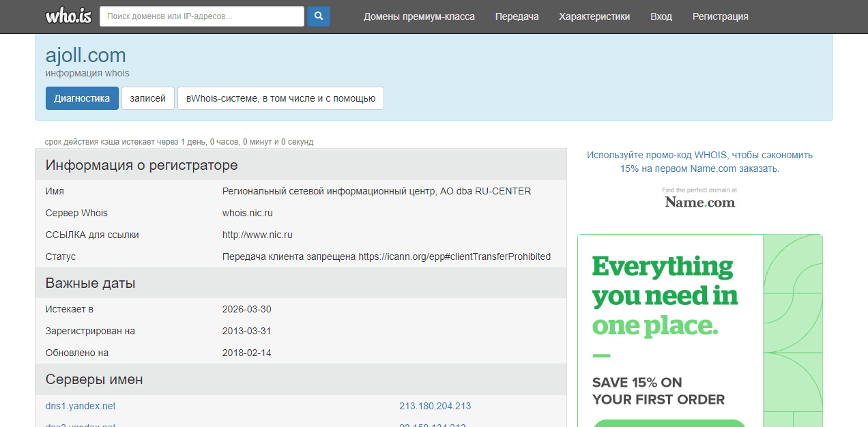Click the Everything you need ad banner
The image size is (868, 427).
click(x=665, y=295)
